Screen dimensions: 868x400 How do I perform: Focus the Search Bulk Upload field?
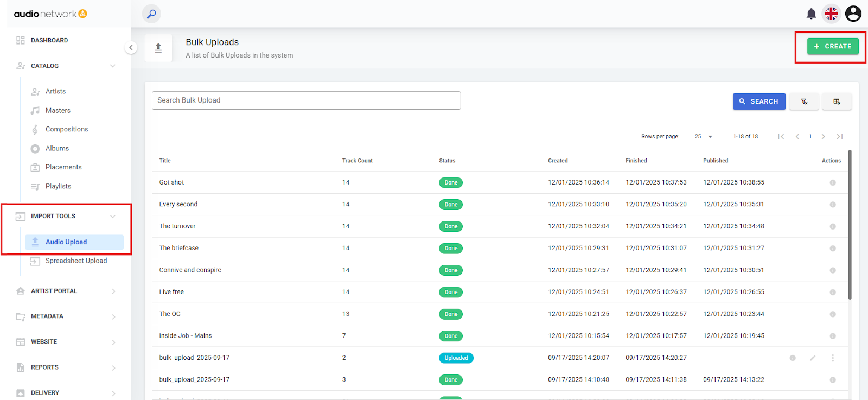pyautogui.click(x=306, y=100)
